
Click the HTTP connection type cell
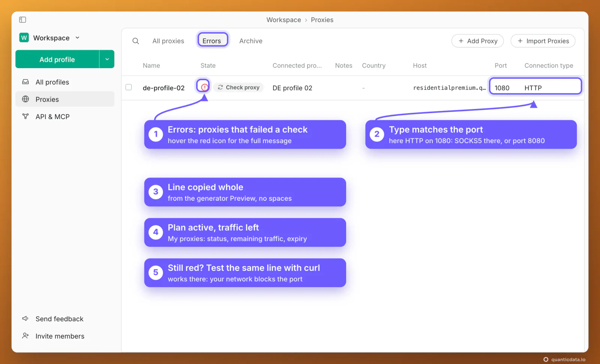[533, 88]
